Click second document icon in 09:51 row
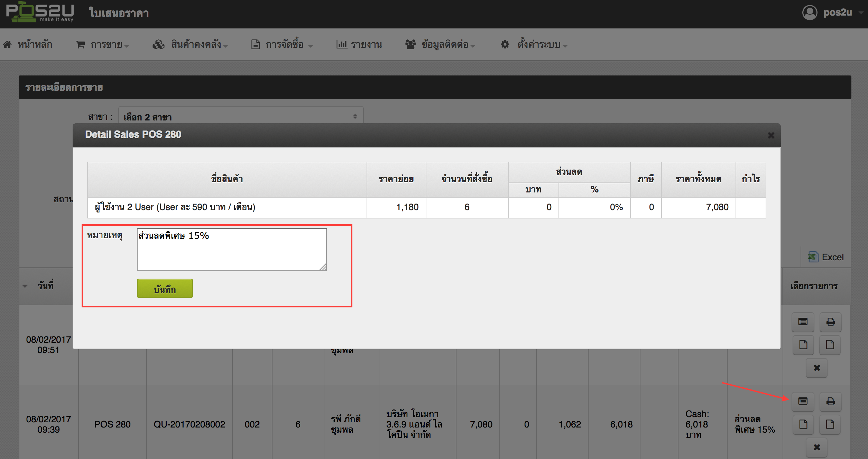The image size is (868, 459). coord(830,344)
